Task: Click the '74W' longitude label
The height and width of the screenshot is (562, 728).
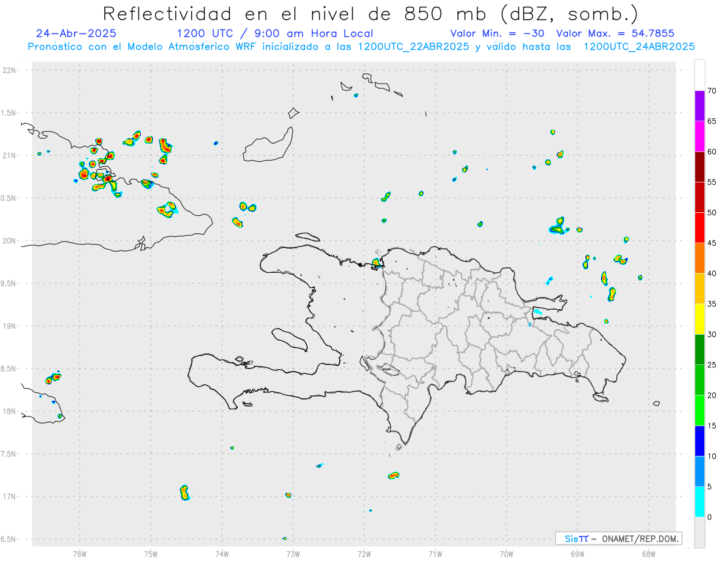Action: click(222, 554)
